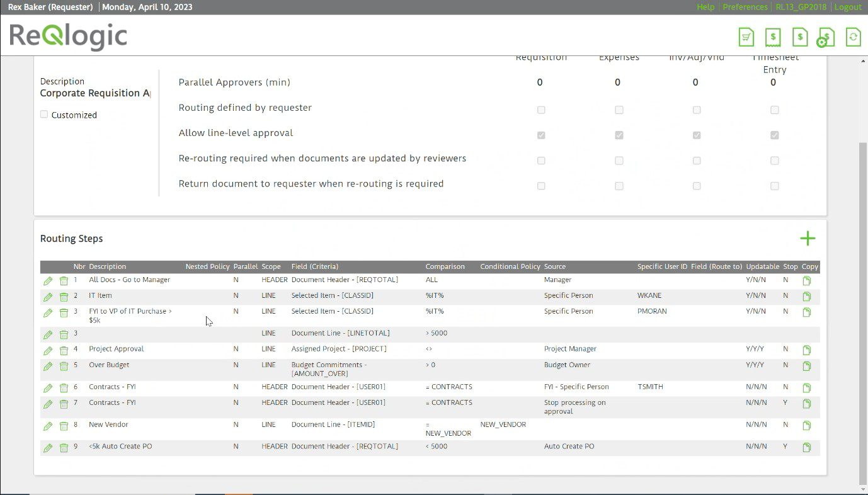Copy the 'New Vendor' routing step

pos(807,425)
